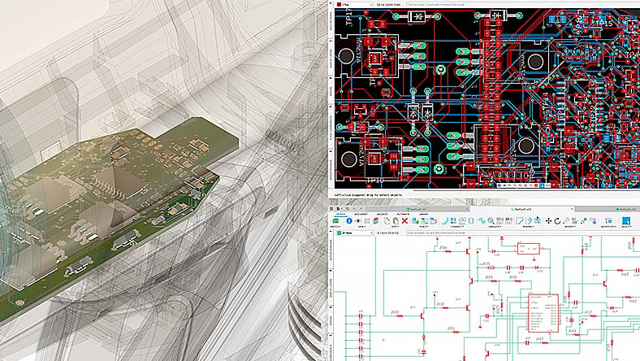This screenshot has height=361, width=640.
Task: Expand the CONNECT group dropdown label
Action: click(458, 227)
